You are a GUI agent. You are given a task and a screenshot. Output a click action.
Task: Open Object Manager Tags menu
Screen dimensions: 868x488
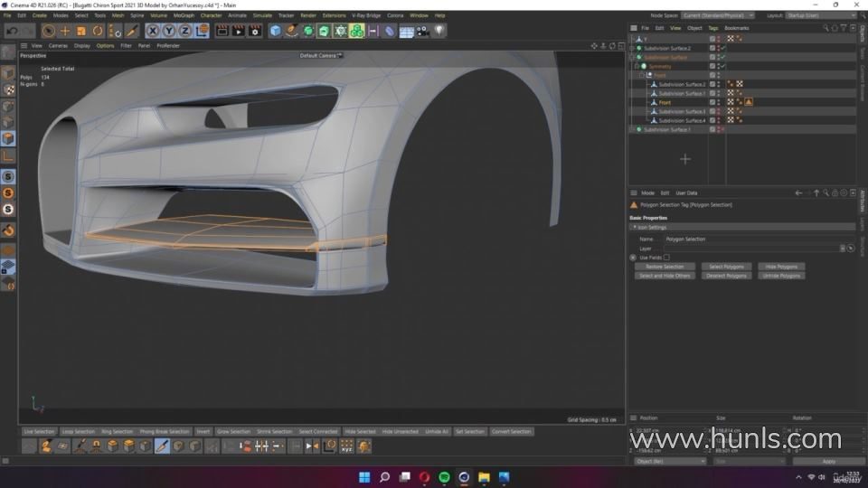(713, 28)
